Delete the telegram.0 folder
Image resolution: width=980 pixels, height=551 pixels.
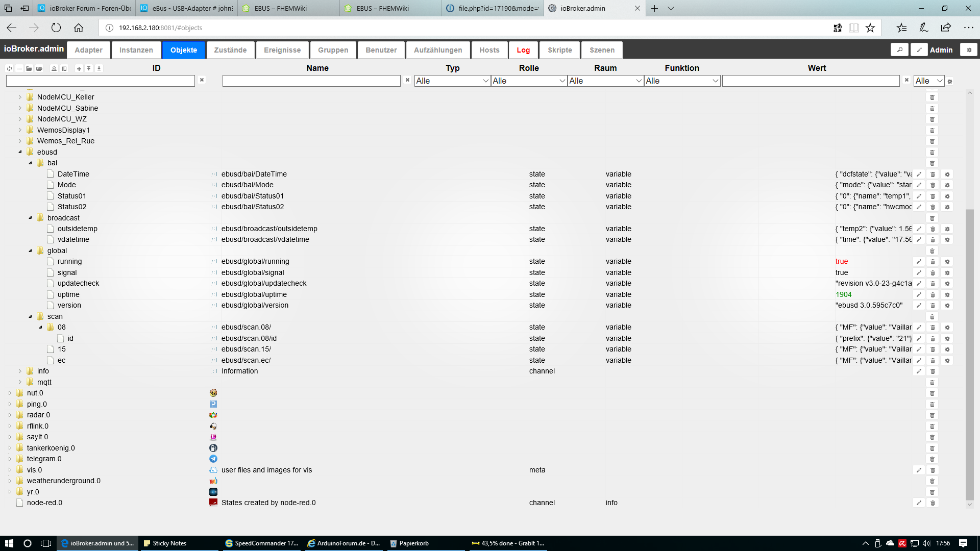(x=933, y=459)
